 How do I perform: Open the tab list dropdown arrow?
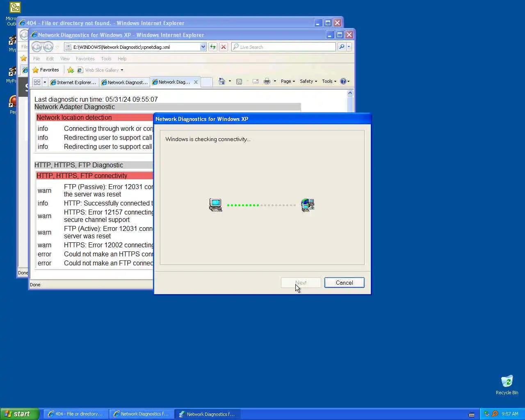(45, 82)
